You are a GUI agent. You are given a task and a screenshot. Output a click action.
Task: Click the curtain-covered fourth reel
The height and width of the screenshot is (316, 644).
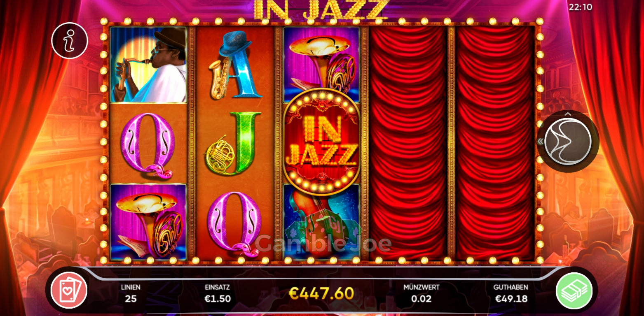[408, 143]
